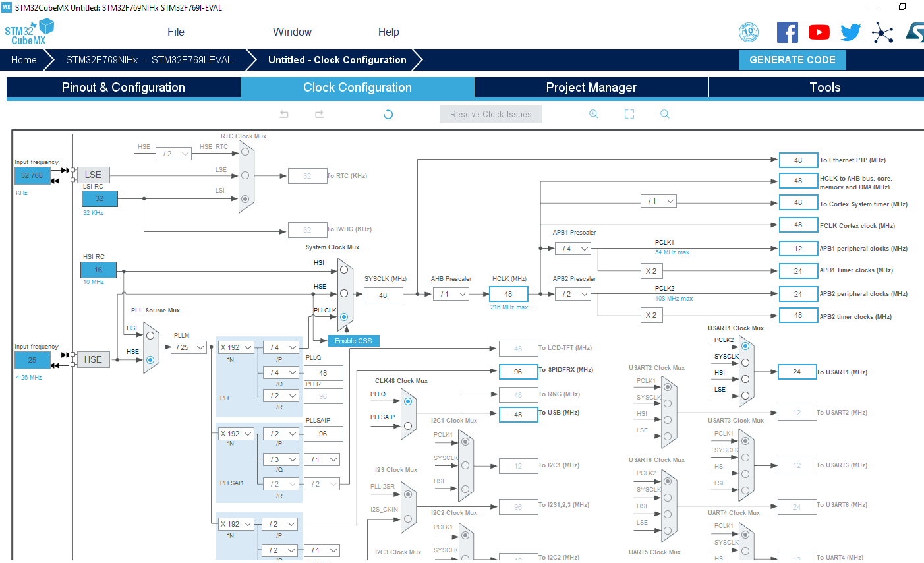The image size is (924, 563).
Task: Click the redo arrow in clock toolbar
Action: [x=320, y=114]
